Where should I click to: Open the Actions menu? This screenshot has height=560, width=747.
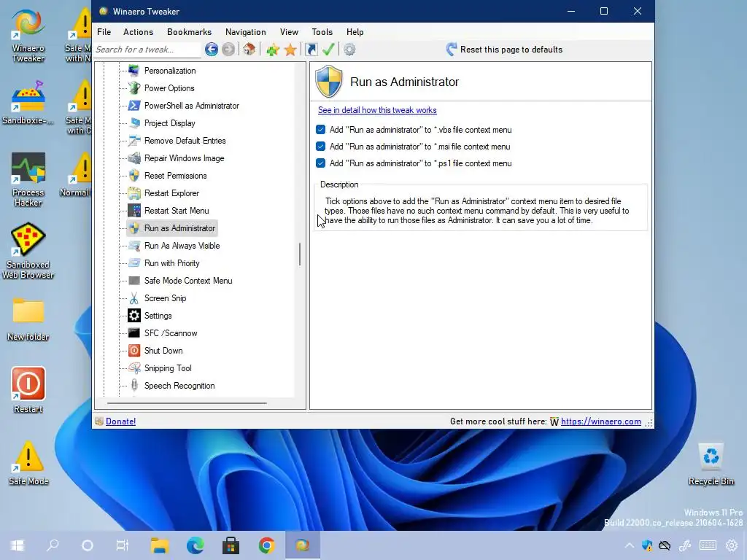[x=138, y=32]
